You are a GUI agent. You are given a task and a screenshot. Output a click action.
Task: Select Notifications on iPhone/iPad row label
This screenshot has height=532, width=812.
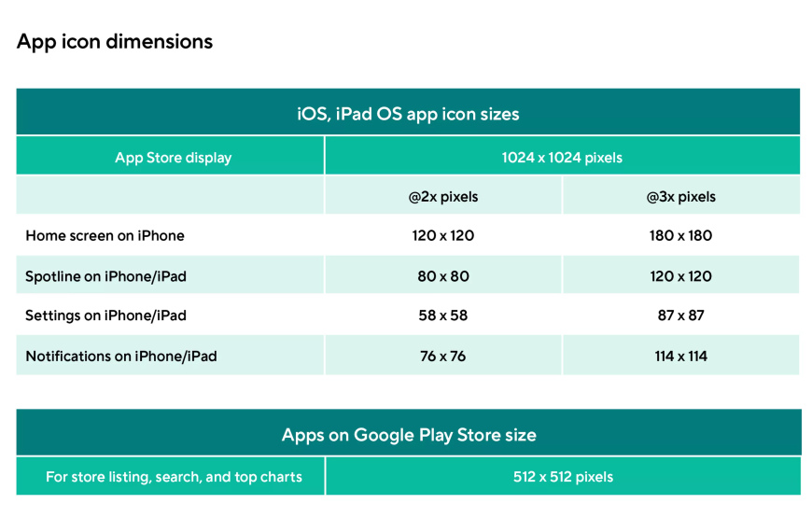click(x=121, y=357)
